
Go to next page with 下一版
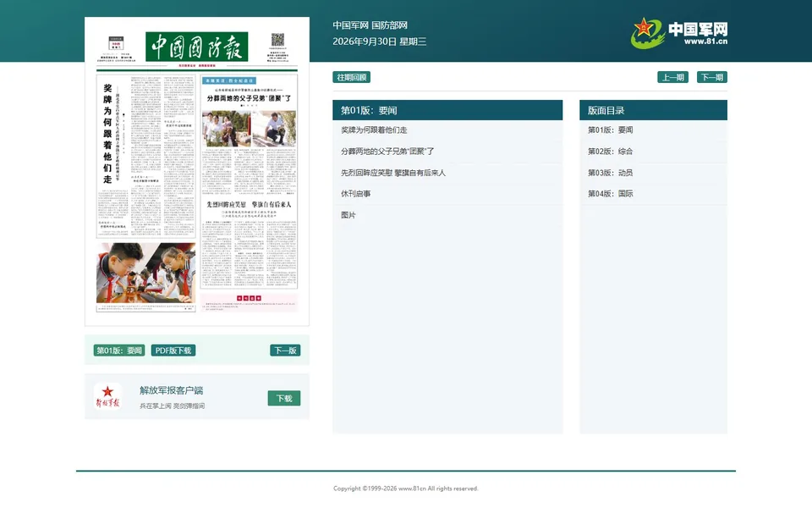click(285, 351)
